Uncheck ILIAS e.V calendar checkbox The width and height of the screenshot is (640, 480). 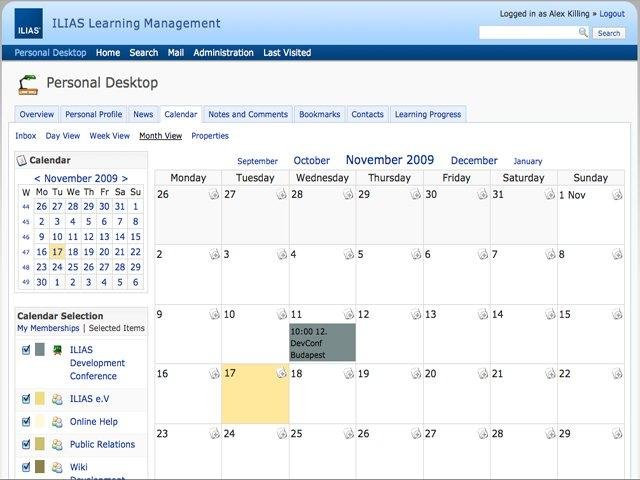[x=26, y=399]
